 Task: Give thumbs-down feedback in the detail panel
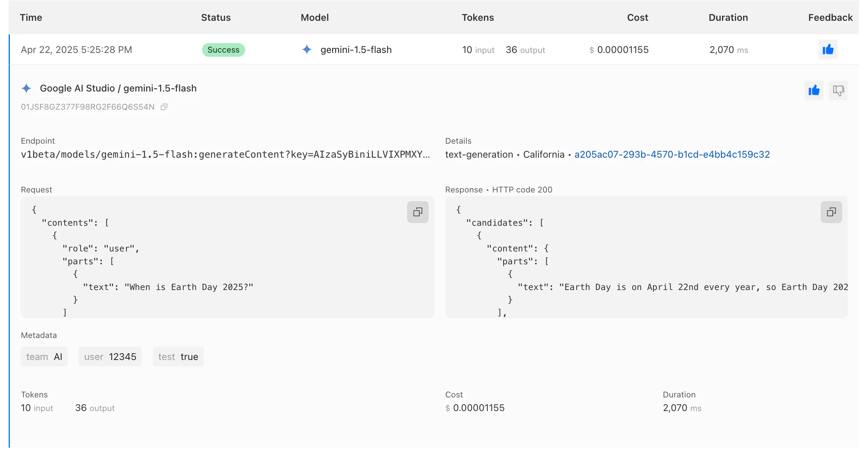coord(838,90)
